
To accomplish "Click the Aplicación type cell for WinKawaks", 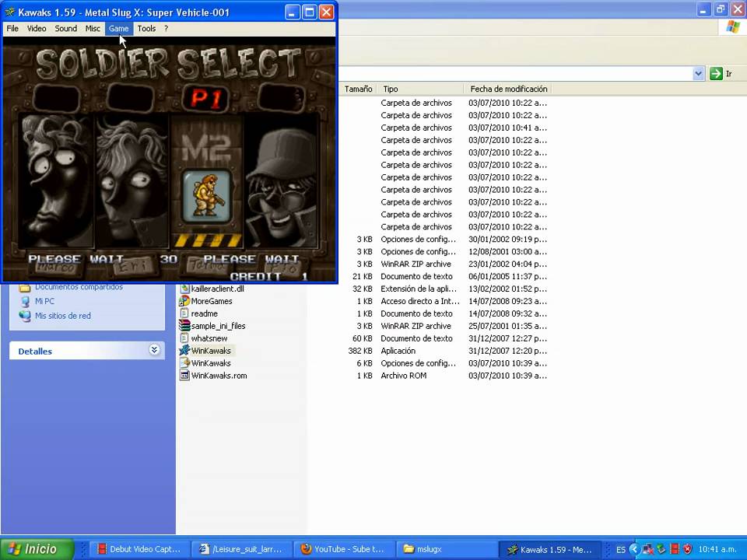I will [x=398, y=351].
